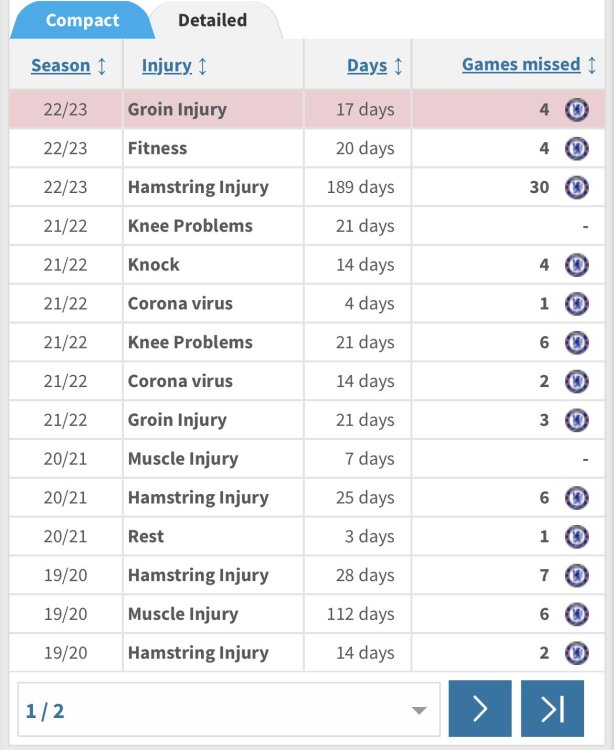614x750 pixels.
Task: Jump to last page button
Action: pyautogui.click(x=552, y=708)
